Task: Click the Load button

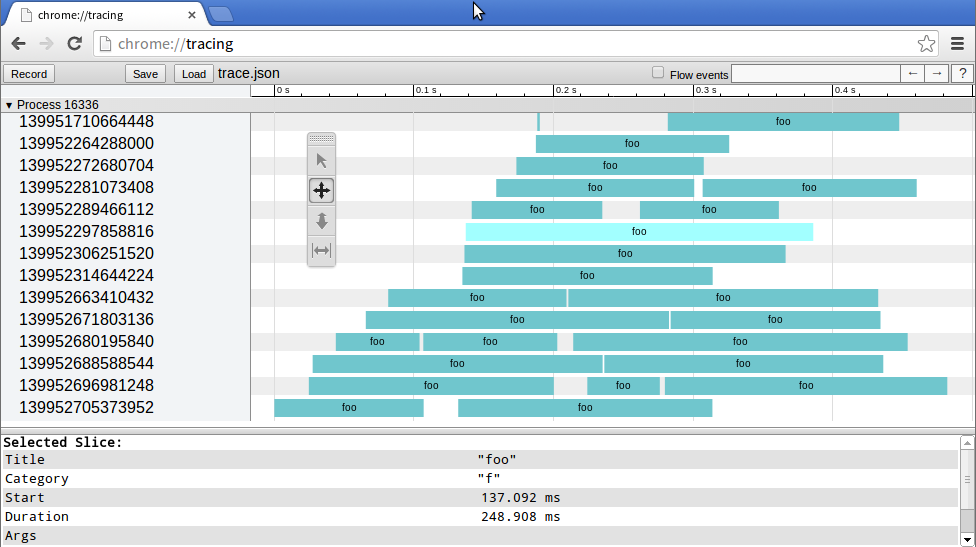Action: [x=194, y=74]
